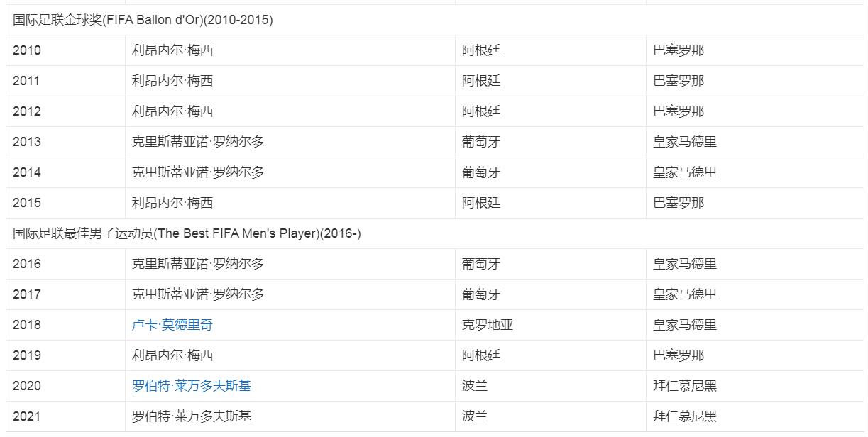Select 利昂内尔·梅西 in the 2015 row
The height and width of the screenshot is (437, 868).
pyautogui.click(x=172, y=203)
